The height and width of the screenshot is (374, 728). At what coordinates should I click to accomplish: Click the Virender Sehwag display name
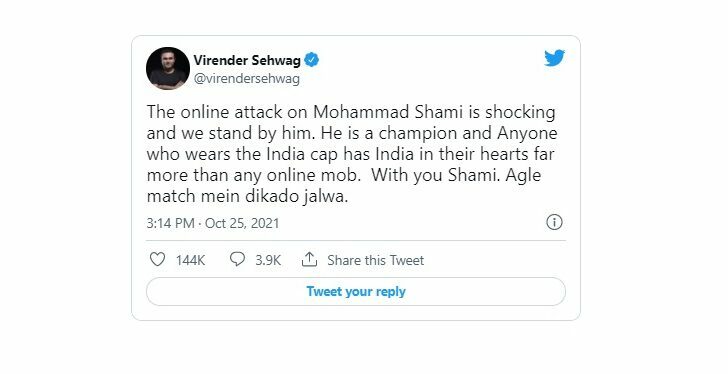[247, 60]
